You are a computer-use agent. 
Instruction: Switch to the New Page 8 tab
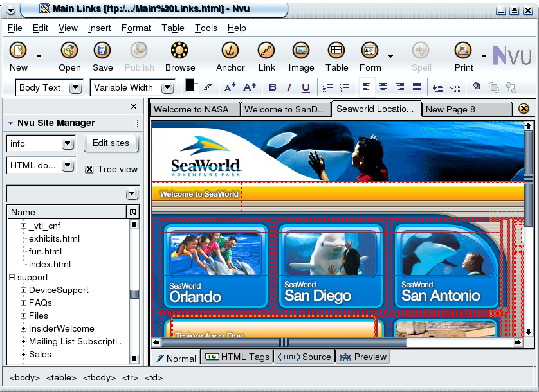(466, 110)
